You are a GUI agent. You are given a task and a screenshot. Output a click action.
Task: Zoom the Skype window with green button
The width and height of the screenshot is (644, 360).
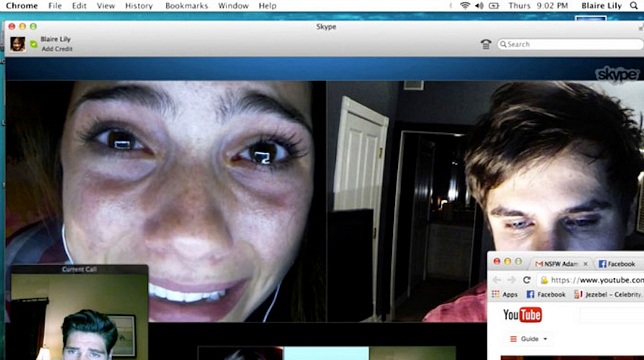[x=33, y=26]
